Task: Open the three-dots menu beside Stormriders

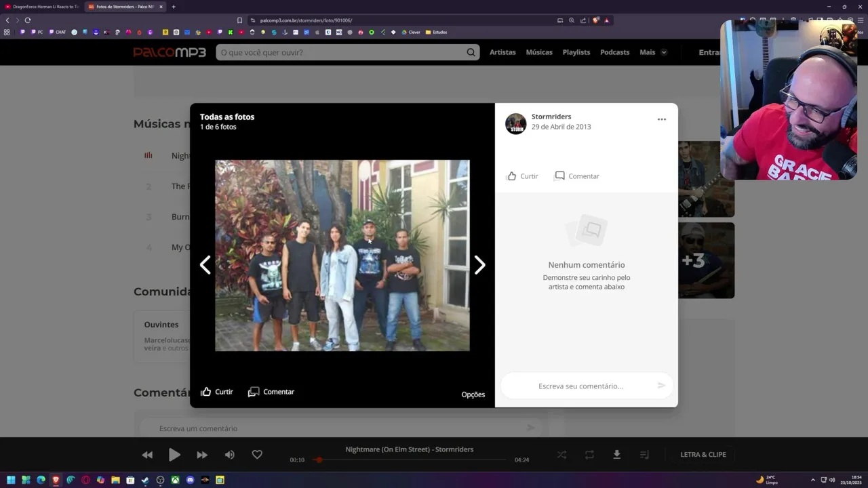Action: [662, 119]
